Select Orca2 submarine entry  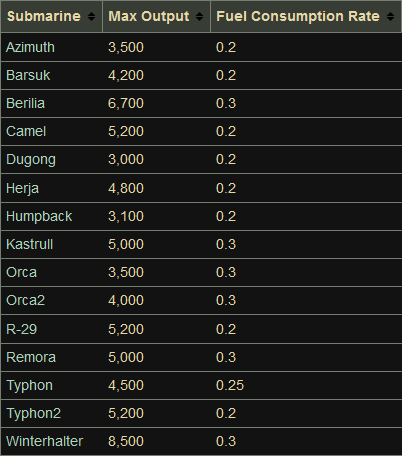click(25, 300)
